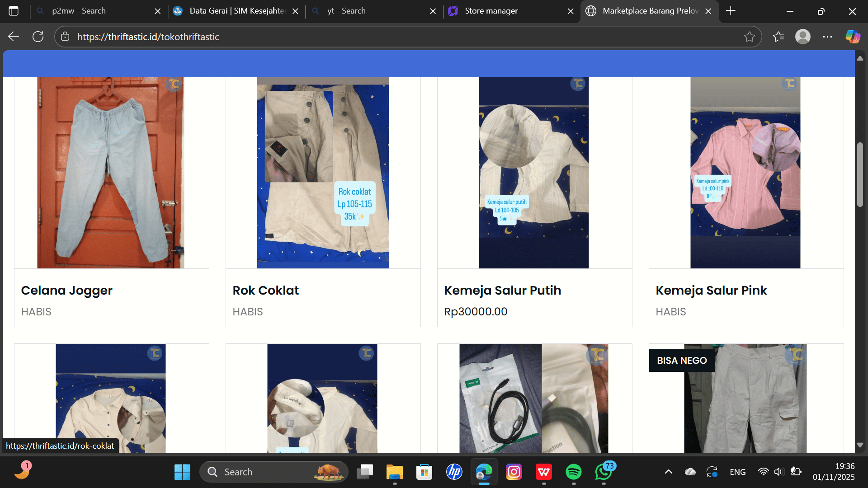
Task: Click HABIS under Celana Jogger
Action: [36, 312]
